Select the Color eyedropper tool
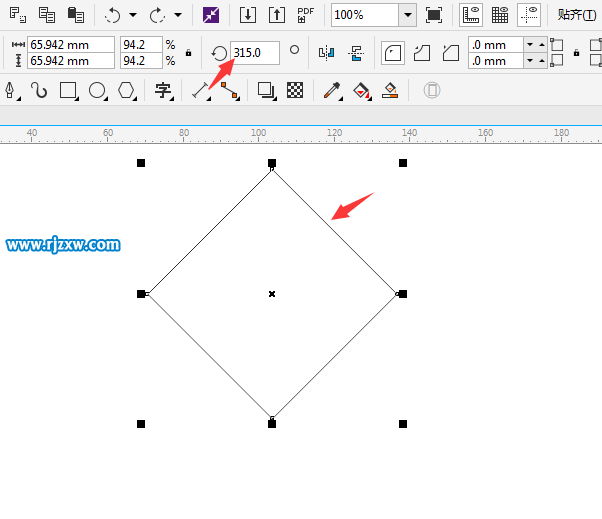 click(332, 91)
